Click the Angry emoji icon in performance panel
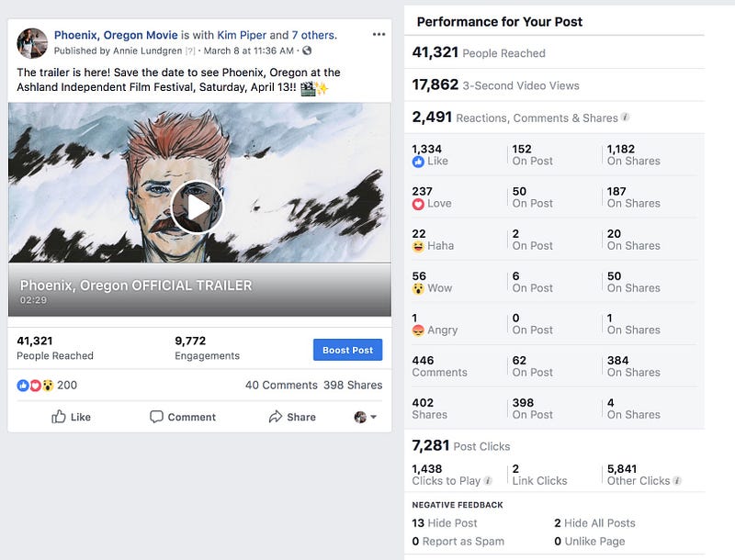Viewport: 735px width, 560px height. (418, 330)
